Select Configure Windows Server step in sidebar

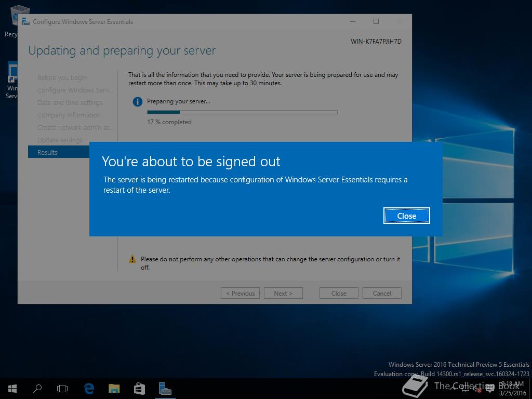pos(75,90)
